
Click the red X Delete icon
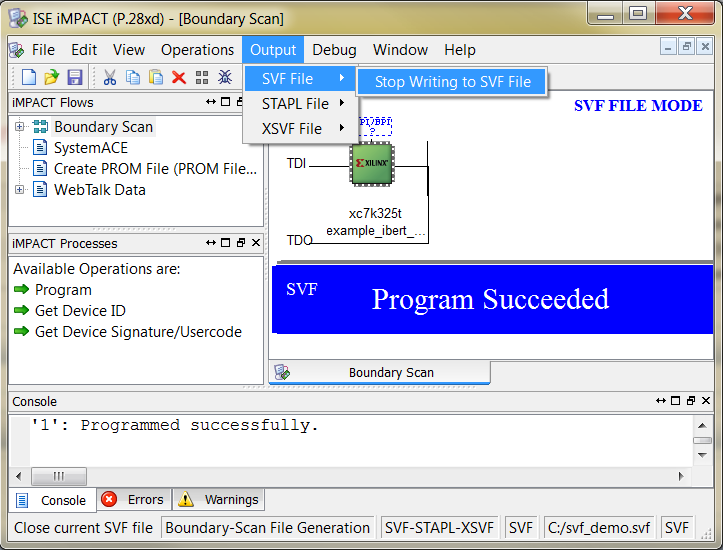click(x=179, y=77)
